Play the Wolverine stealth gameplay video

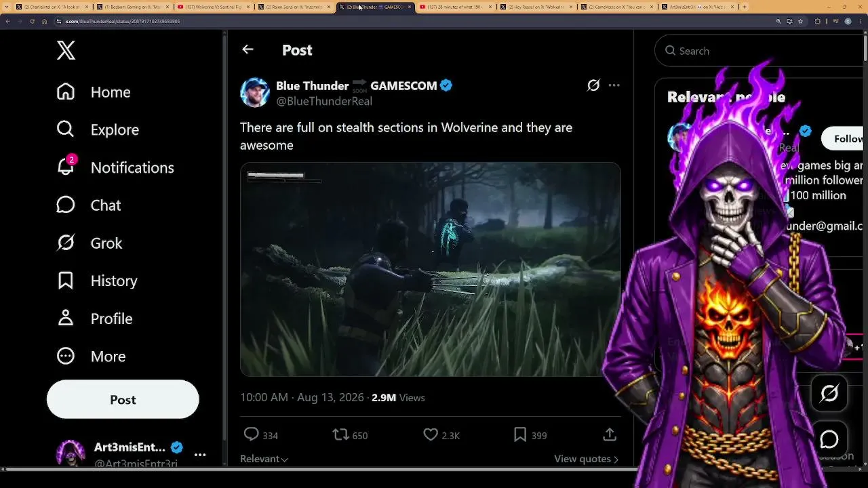(430, 269)
